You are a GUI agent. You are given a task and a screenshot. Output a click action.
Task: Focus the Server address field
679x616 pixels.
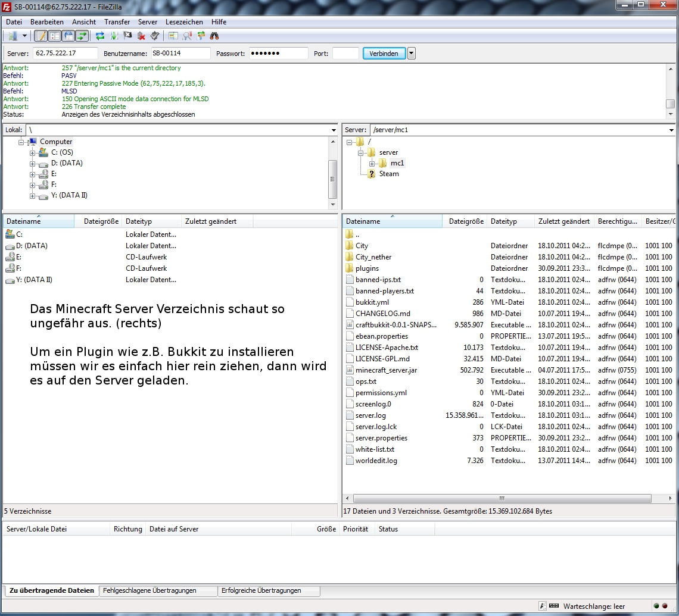pyautogui.click(x=66, y=53)
